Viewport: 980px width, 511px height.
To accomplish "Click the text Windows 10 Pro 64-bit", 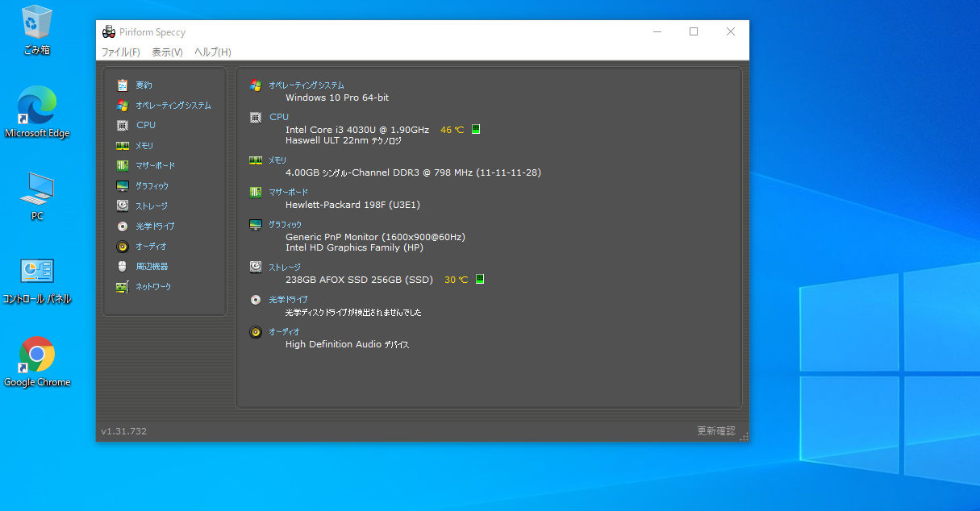I will [x=337, y=98].
